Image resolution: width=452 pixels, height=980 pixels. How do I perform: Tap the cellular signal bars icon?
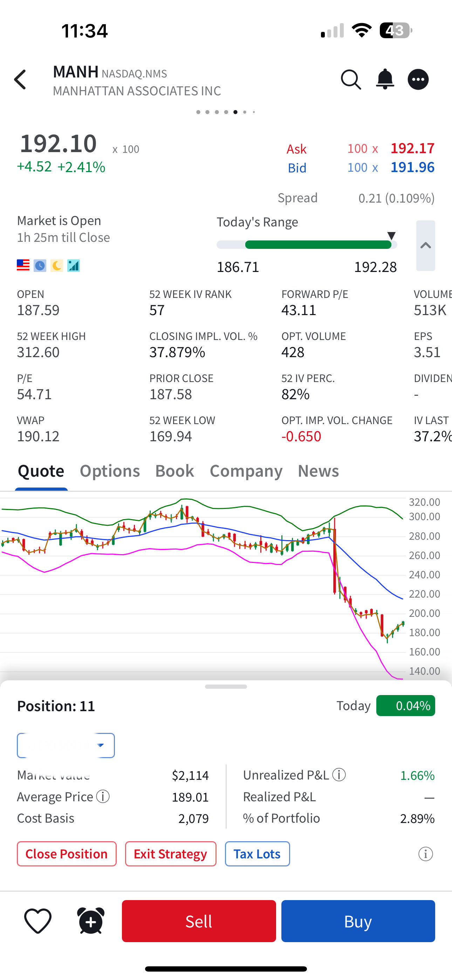(x=332, y=30)
